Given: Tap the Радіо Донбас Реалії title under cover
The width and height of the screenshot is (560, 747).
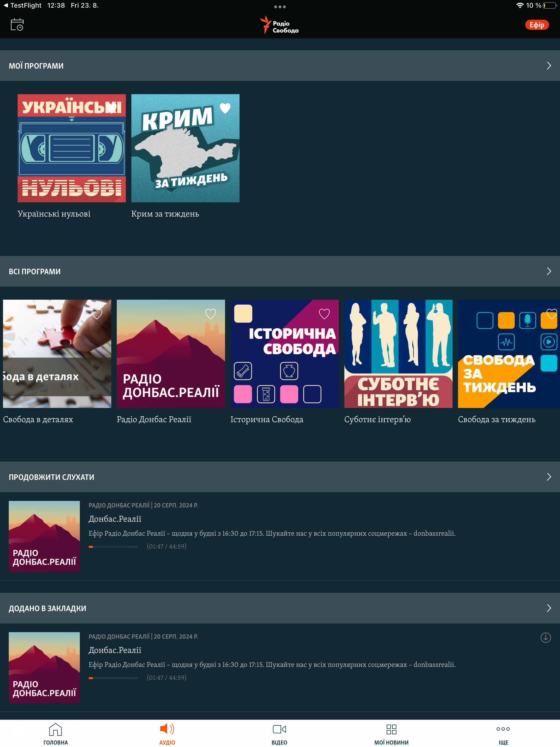Looking at the screenshot, I should click(x=154, y=419).
